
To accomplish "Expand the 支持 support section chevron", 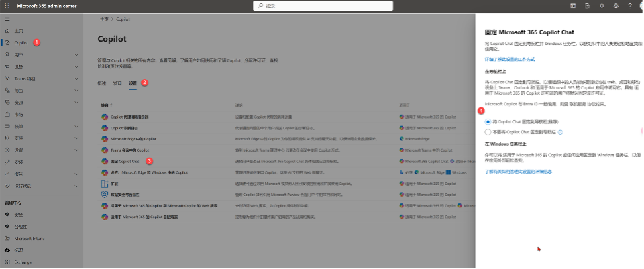I will click(x=76, y=138).
